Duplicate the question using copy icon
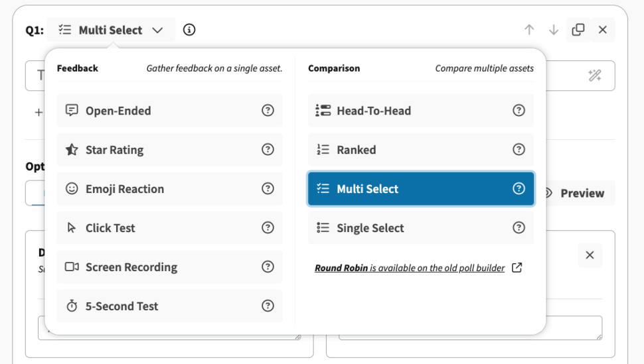This screenshot has width=644, height=364. coord(578,30)
